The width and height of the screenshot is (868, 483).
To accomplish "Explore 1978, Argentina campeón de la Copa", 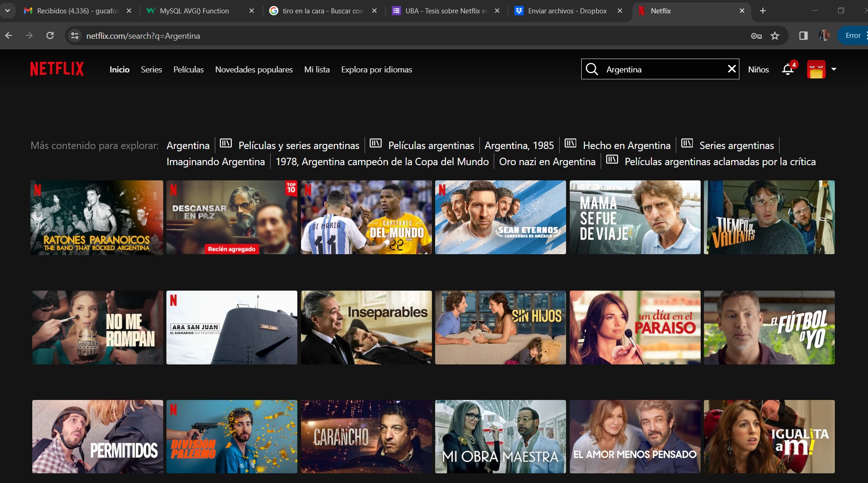I will click(x=382, y=161).
